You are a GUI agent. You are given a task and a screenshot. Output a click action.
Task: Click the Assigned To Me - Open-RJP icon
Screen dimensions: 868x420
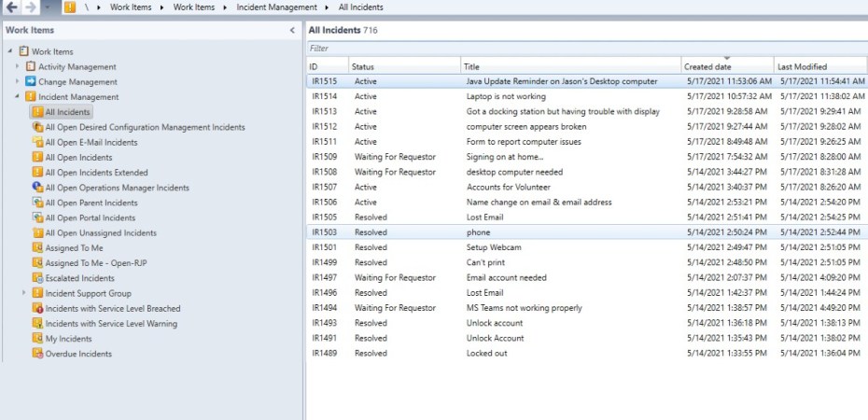(x=37, y=263)
